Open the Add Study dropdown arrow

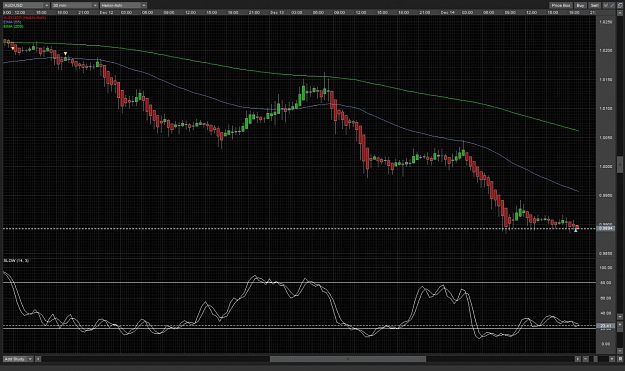pyautogui.click(x=30, y=359)
